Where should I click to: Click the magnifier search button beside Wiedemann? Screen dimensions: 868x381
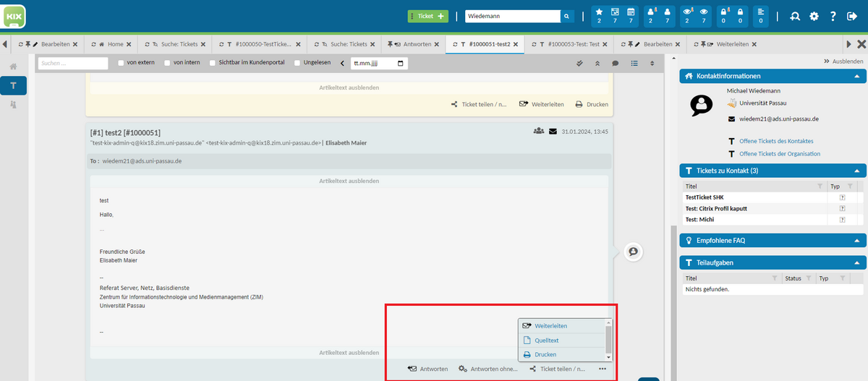(x=568, y=16)
